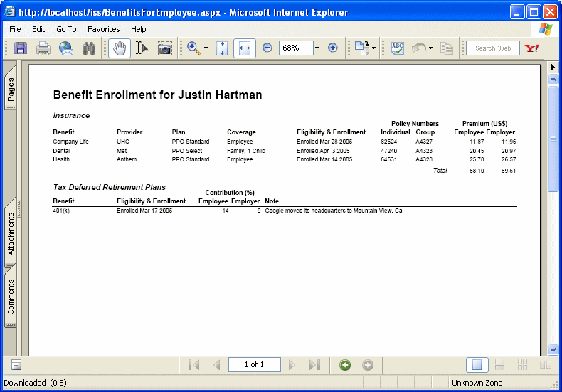
Task: Toggle Fit Page view button
Action: click(222, 48)
